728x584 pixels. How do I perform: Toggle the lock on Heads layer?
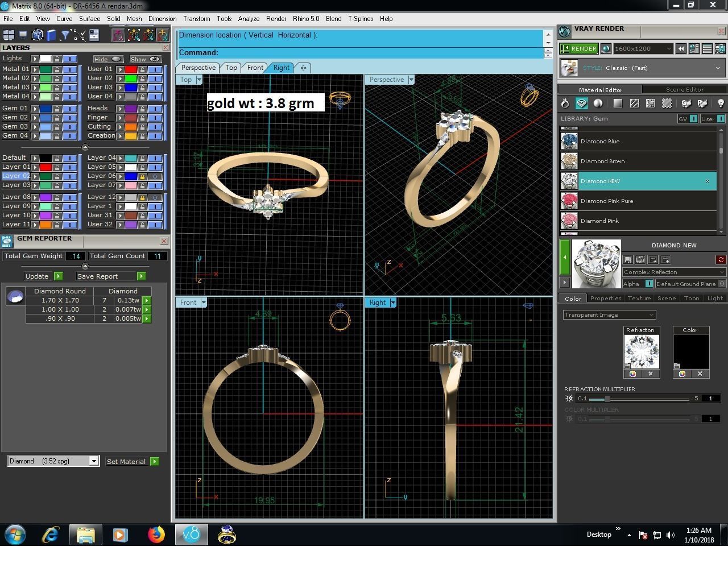pyautogui.click(x=142, y=109)
